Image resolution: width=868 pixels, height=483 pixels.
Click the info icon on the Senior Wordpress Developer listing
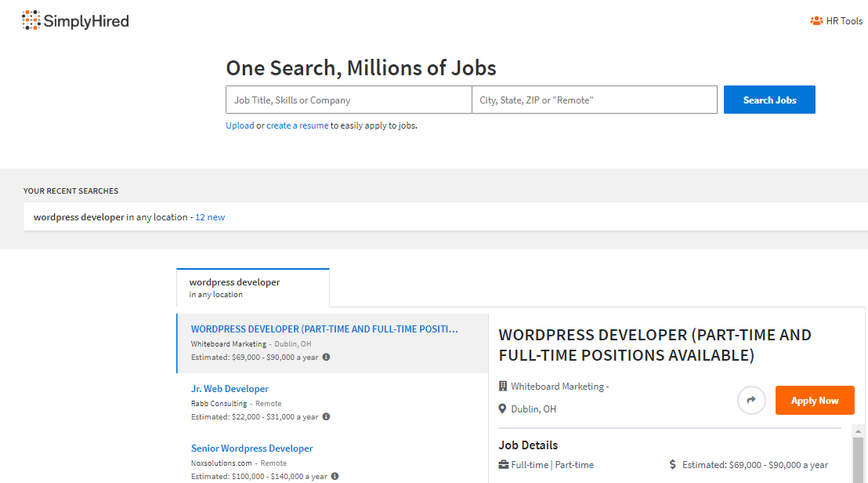(x=335, y=476)
